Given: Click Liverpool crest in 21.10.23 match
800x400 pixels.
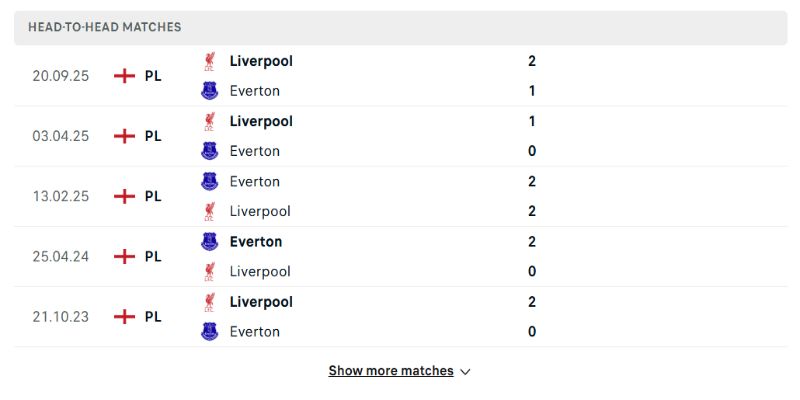Looking at the screenshot, I should [209, 301].
